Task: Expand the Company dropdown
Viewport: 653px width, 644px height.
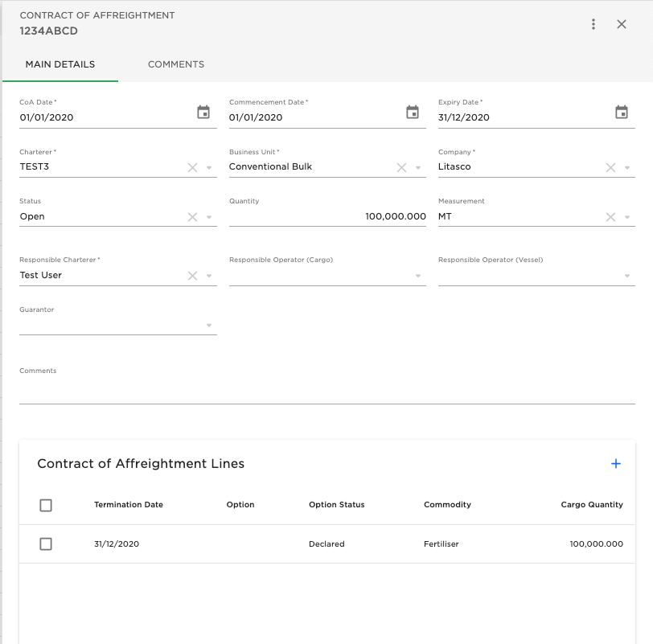Action: tap(627, 168)
